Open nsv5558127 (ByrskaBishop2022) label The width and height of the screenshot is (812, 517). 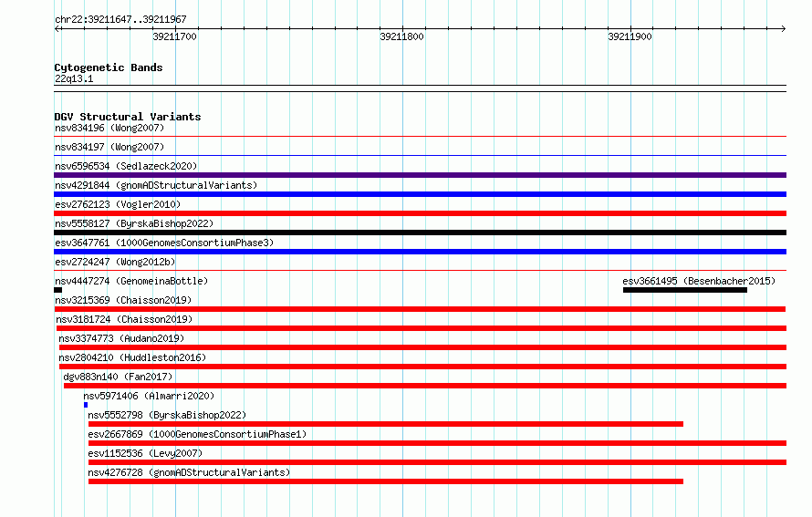134,223
